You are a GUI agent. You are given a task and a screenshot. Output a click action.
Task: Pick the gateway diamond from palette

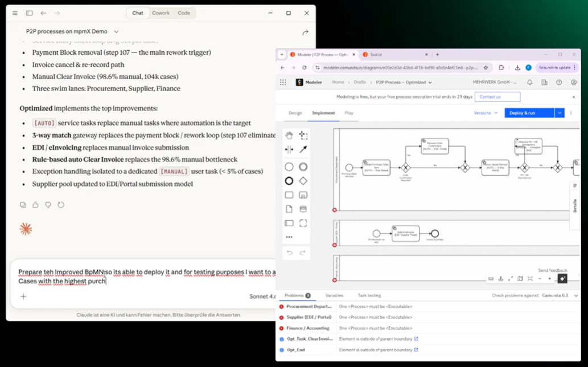(x=303, y=181)
